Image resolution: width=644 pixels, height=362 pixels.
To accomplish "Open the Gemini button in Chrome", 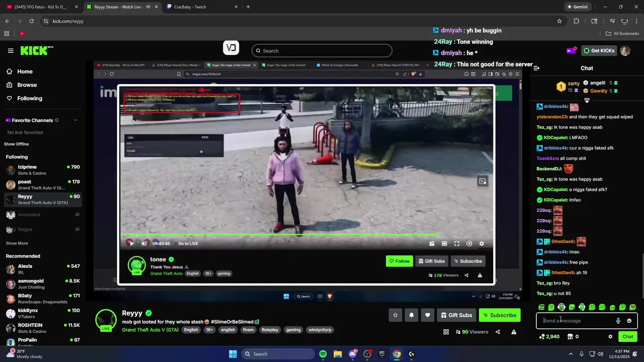I will coord(577,7).
